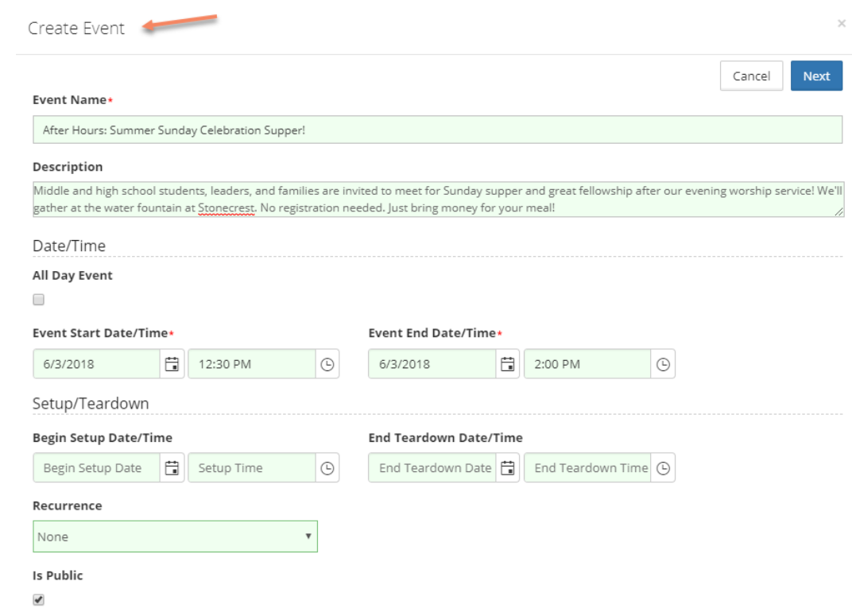Open clock picker for Setup Time
The height and width of the screenshot is (616, 852).
click(327, 467)
